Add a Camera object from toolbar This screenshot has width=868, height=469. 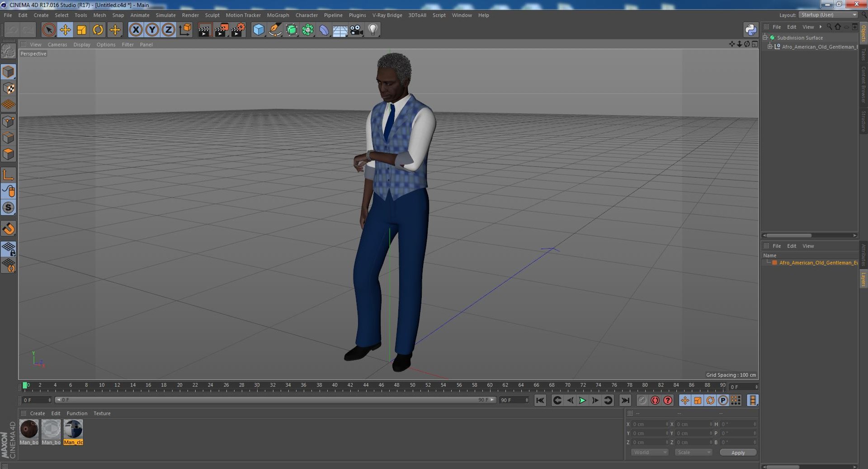[x=356, y=30]
